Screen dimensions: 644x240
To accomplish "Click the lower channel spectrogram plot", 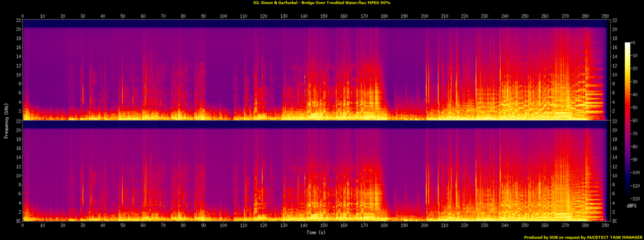I will click(316, 171).
